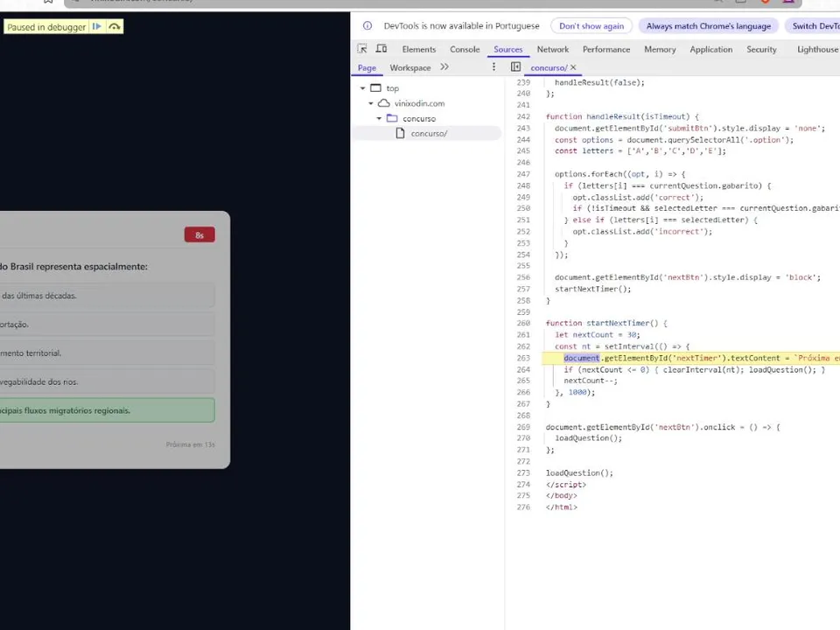Toggle the navigator sidebar pane icon
Image resolution: width=840 pixels, height=630 pixels.
click(x=515, y=67)
